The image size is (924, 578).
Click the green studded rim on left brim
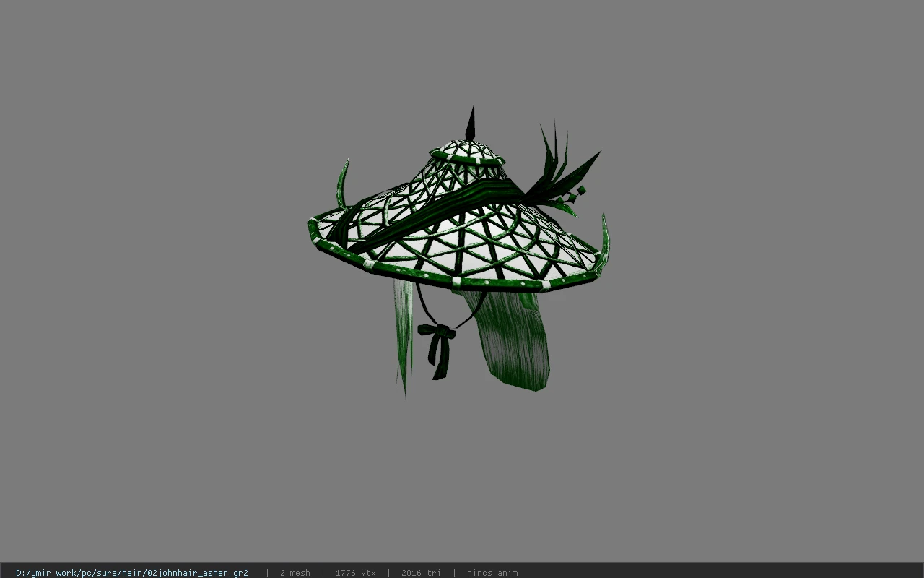[x=334, y=245]
